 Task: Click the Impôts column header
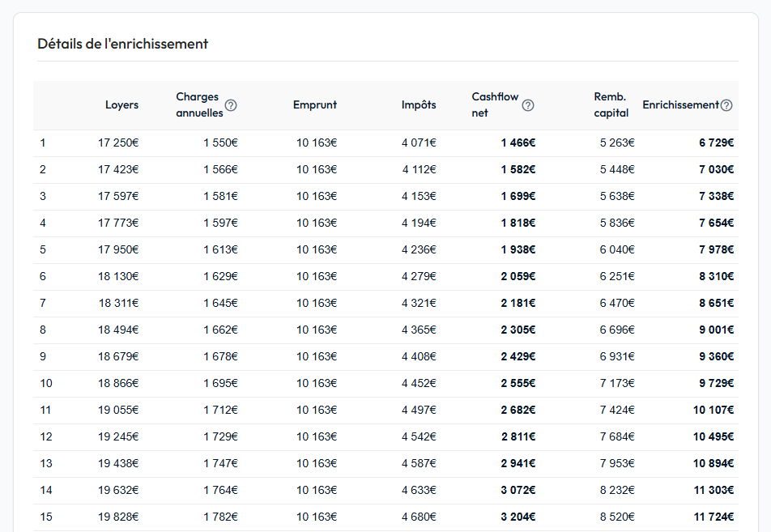[419, 105]
